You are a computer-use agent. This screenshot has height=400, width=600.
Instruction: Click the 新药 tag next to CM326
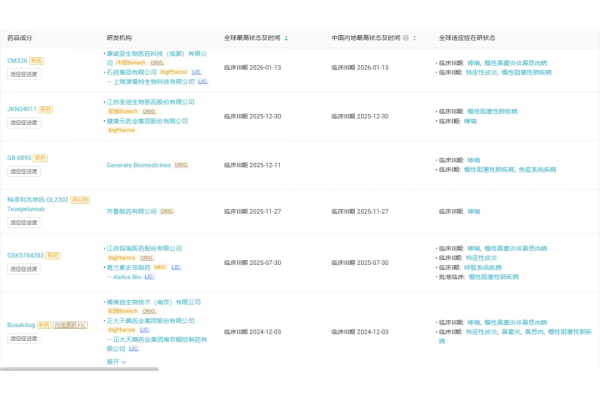click(36, 60)
